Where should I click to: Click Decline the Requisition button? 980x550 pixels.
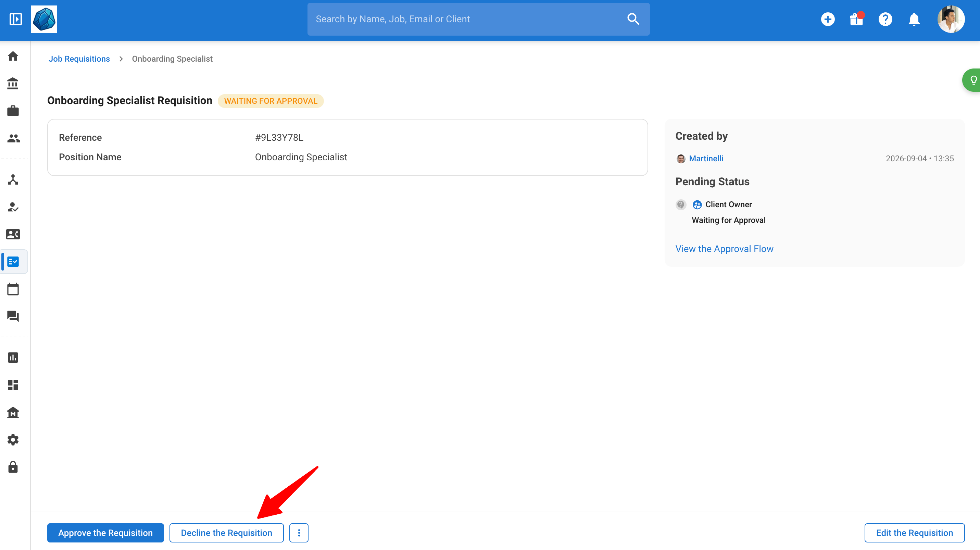point(226,533)
